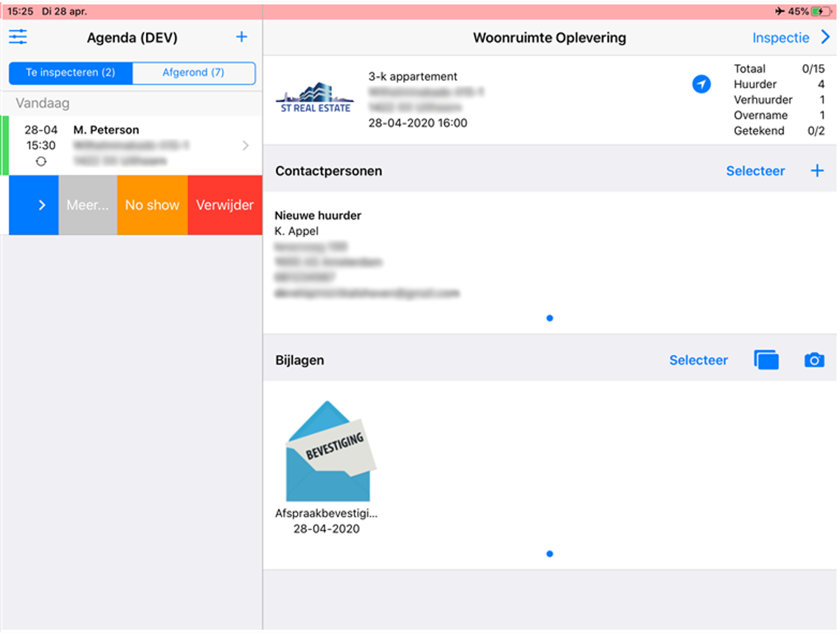Image resolution: width=840 pixels, height=634 pixels.
Task: Tap red 'Verwijder' delete action
Action: (224, 204)
